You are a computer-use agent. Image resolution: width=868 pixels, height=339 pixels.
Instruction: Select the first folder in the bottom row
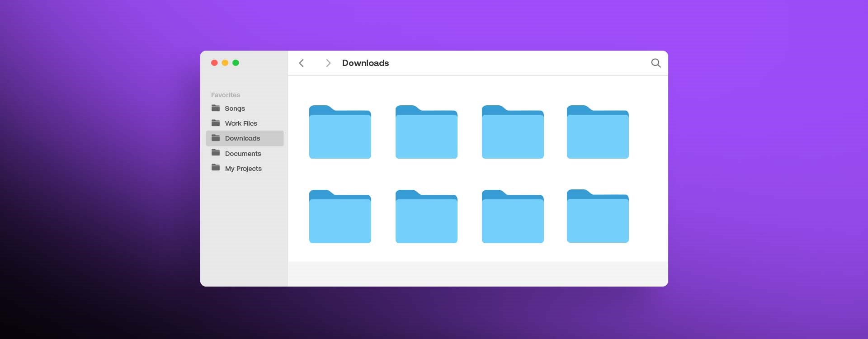click(340, 217)
